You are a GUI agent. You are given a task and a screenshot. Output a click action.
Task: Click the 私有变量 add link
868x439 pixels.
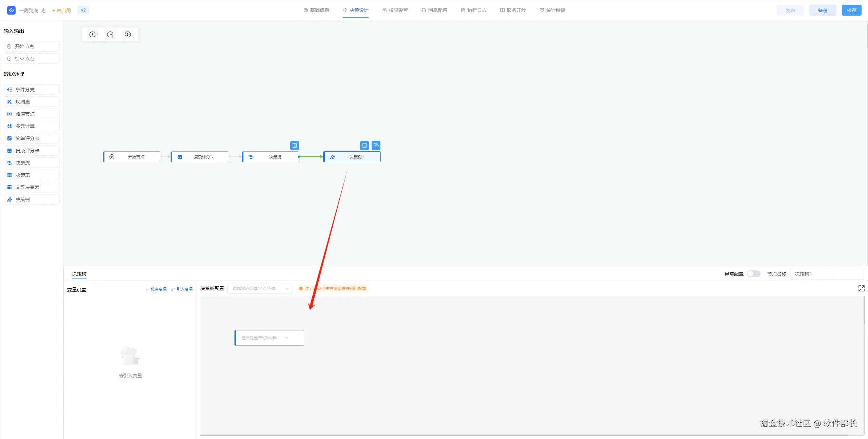tap(156, 289)
